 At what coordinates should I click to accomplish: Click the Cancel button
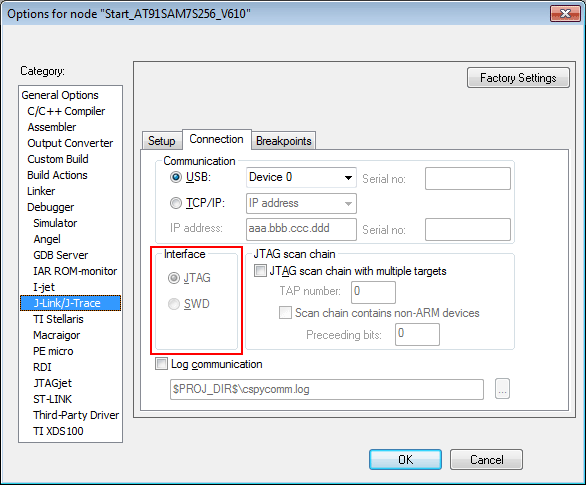click(x=486, y=459)
